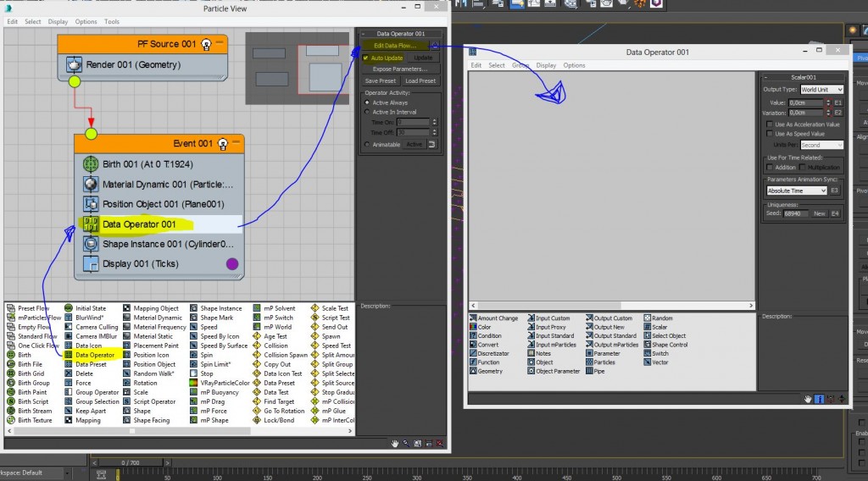Enable Use As Acceleration Value checkbox
The width and height of the screenshot is (868, 481).
click(x=768, y=124)
